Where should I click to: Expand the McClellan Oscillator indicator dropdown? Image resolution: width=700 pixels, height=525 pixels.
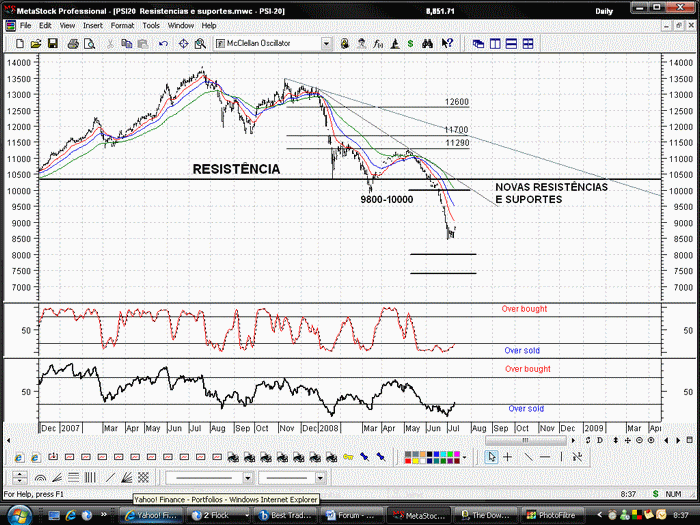tap(326, 43)
